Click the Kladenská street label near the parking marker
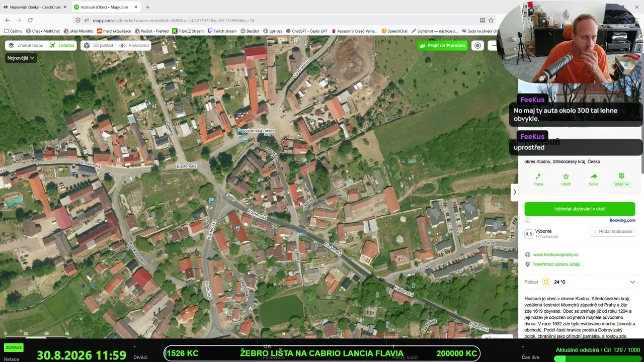Viewport: 644px width, 362px height. (x=211, y=229)
